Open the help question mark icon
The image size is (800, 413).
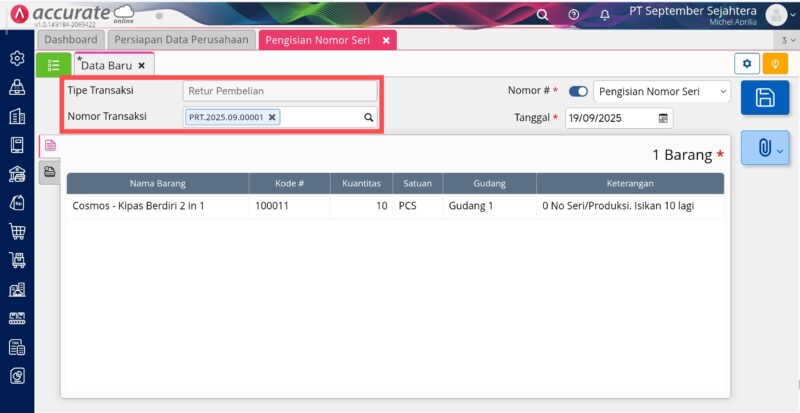573,15
